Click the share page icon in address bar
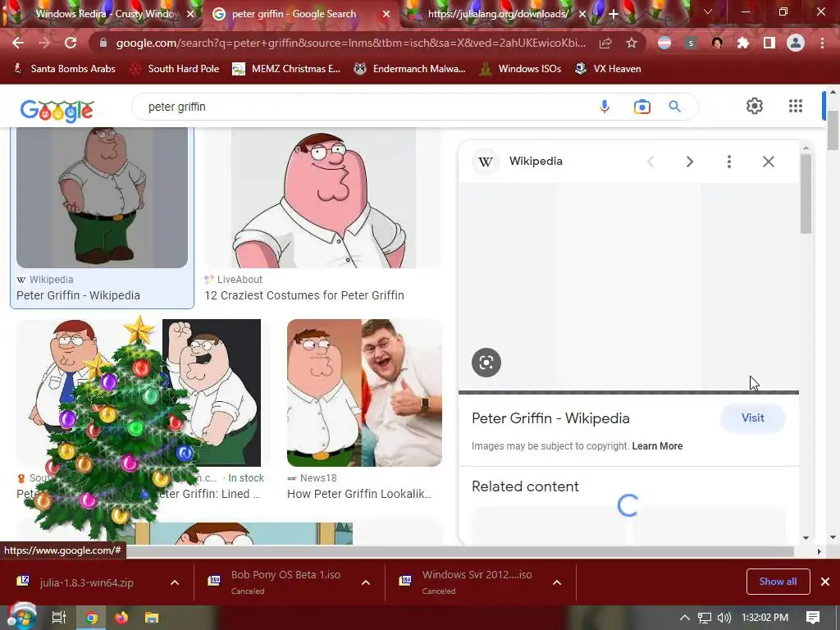Viewport: 840px width, 630px height. [x=605, y=43]
